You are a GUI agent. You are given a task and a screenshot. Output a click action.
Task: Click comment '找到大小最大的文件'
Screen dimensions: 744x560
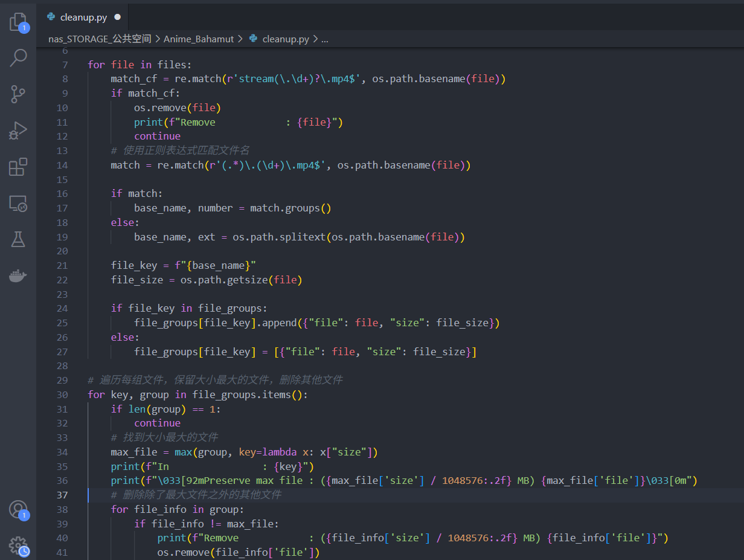point(170,437)
